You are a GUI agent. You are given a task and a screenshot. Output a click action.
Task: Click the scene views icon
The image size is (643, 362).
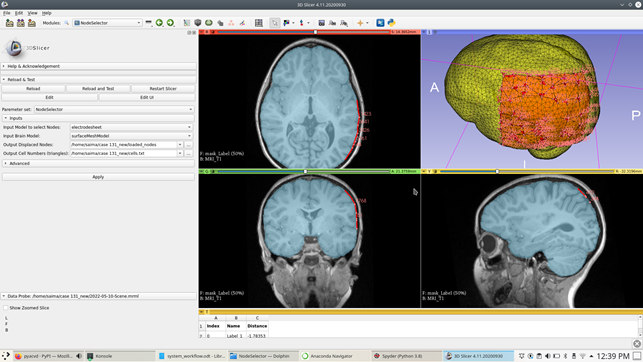pyautogui.click(x=333, y=23)
